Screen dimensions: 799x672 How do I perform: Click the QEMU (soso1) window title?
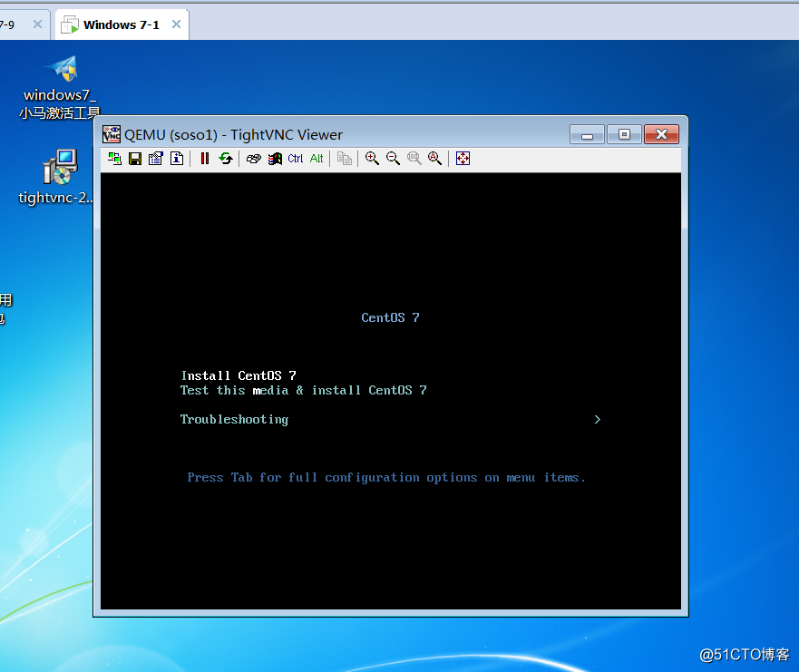[x=233, y=134]
